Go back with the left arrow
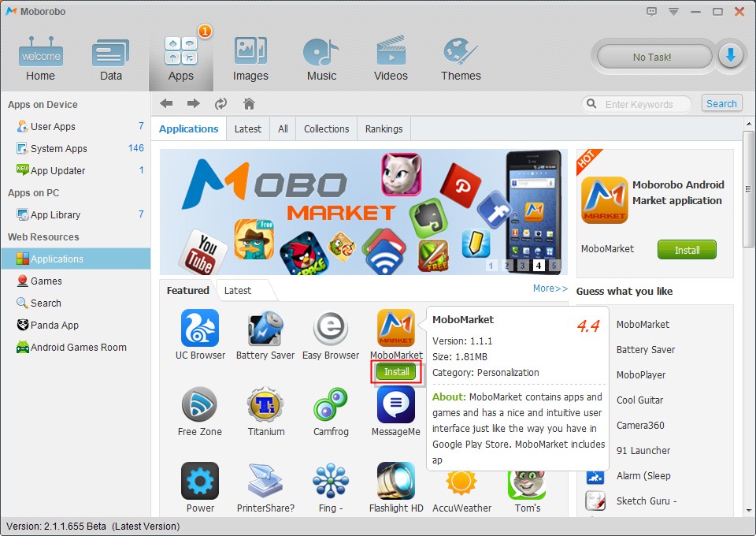The width and height of the screenshot is (756, 536). click(166, 103)
